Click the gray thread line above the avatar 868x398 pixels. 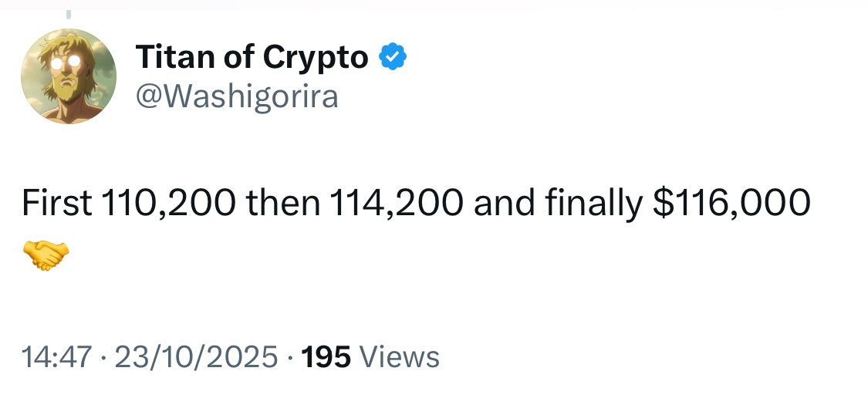[x=68, y=14]
